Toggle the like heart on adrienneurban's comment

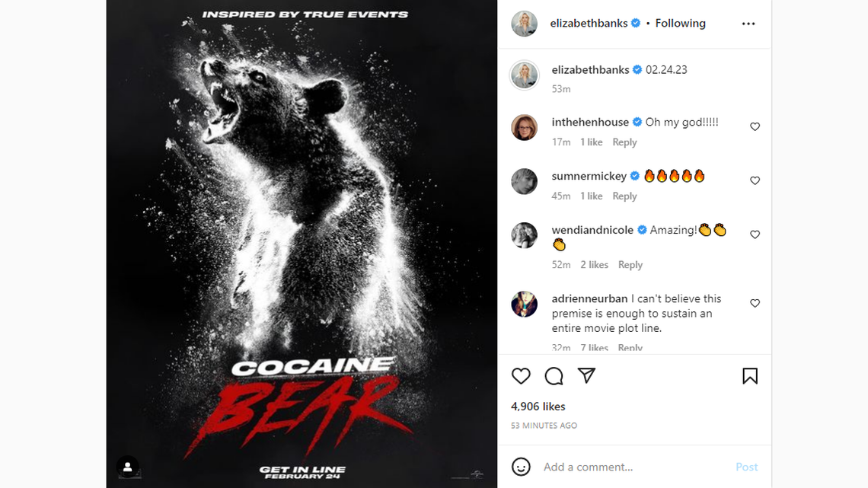pos(755,303)
